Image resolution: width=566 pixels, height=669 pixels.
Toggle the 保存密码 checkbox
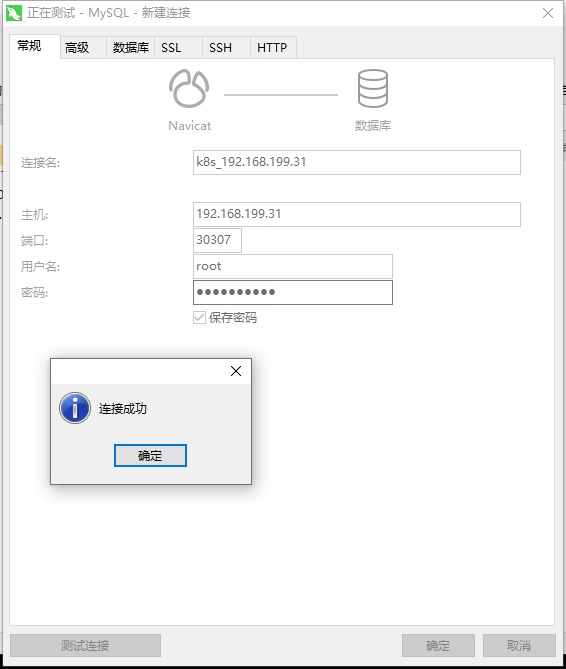pyautogui.click(x=199, y=317)
